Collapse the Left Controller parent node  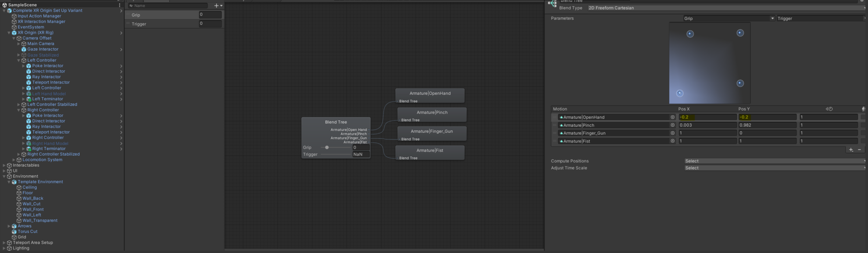click(18, 60)
